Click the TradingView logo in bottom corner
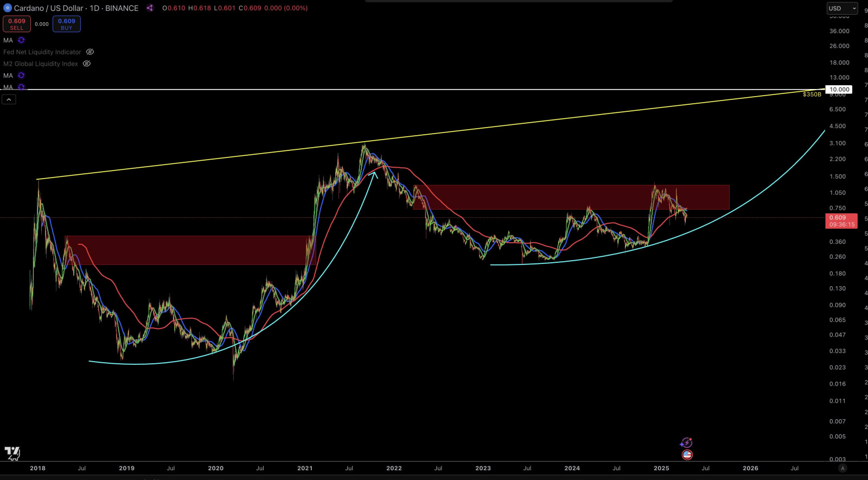Viewport: 868px width, 480px height. click(x=12, y=453)
